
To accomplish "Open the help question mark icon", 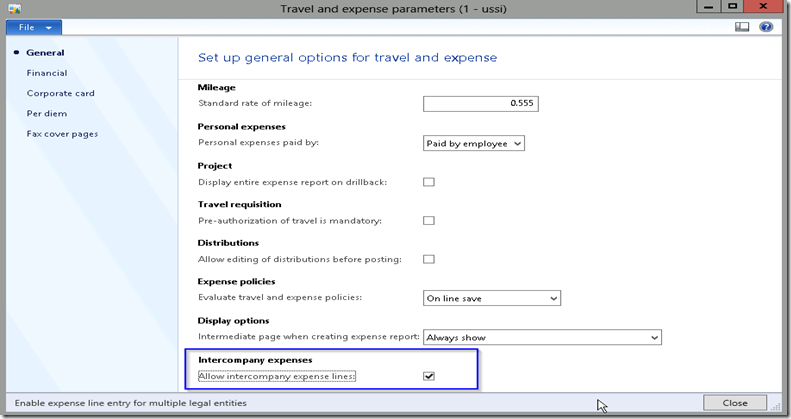I will click(766, 27).
